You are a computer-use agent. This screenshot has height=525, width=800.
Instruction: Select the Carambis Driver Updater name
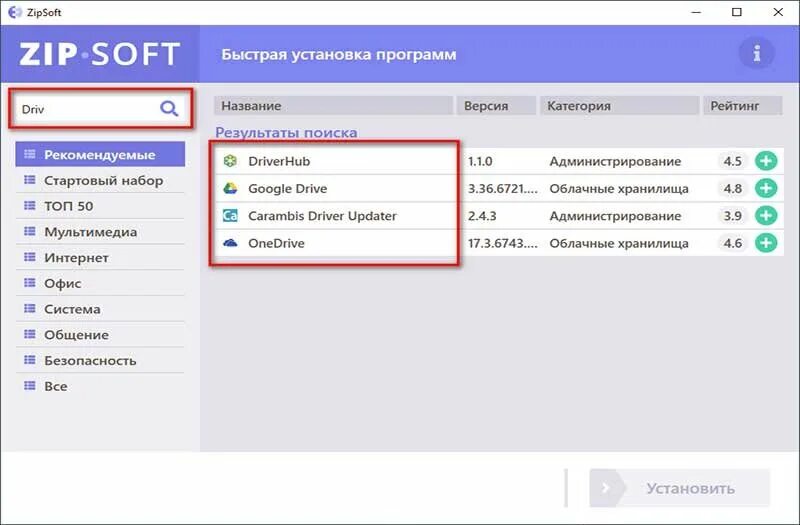(322, 216)
